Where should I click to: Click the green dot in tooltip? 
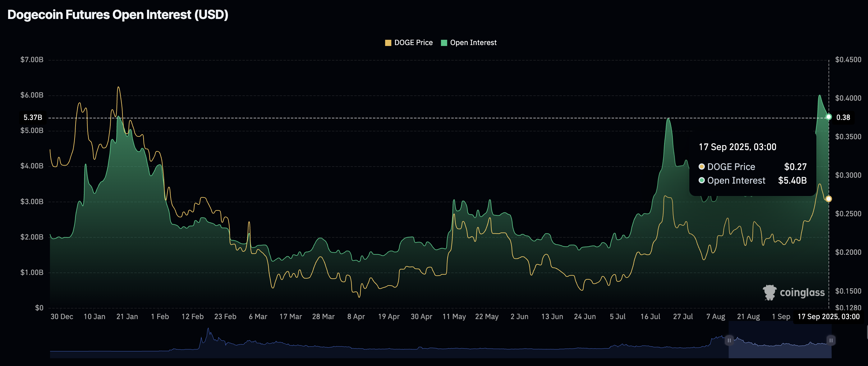pos(701,180)
